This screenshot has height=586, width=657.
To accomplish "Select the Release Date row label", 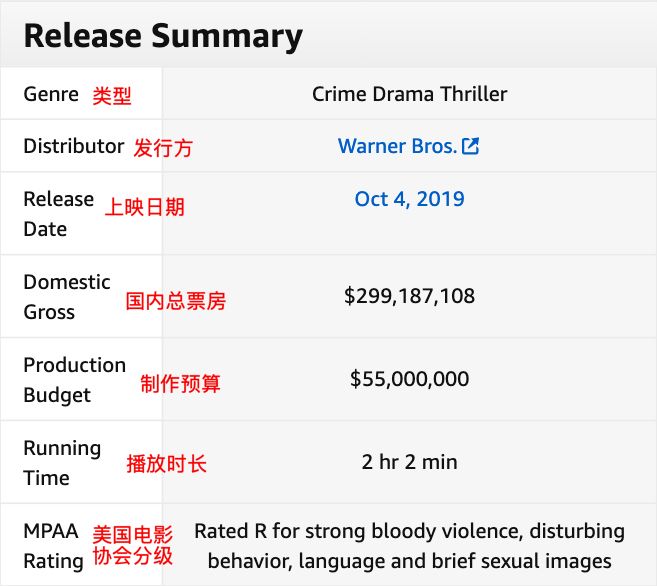I will click(x=59, y=213).
